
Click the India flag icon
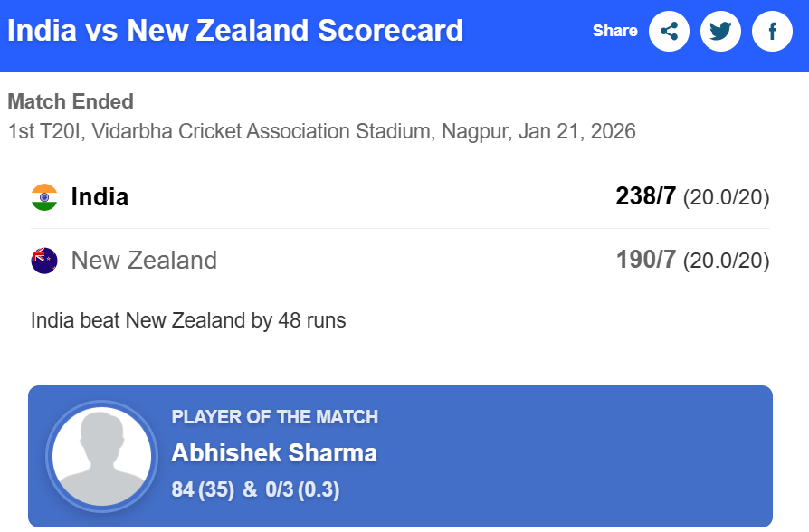pyautogui.click(x=44, y=197)
